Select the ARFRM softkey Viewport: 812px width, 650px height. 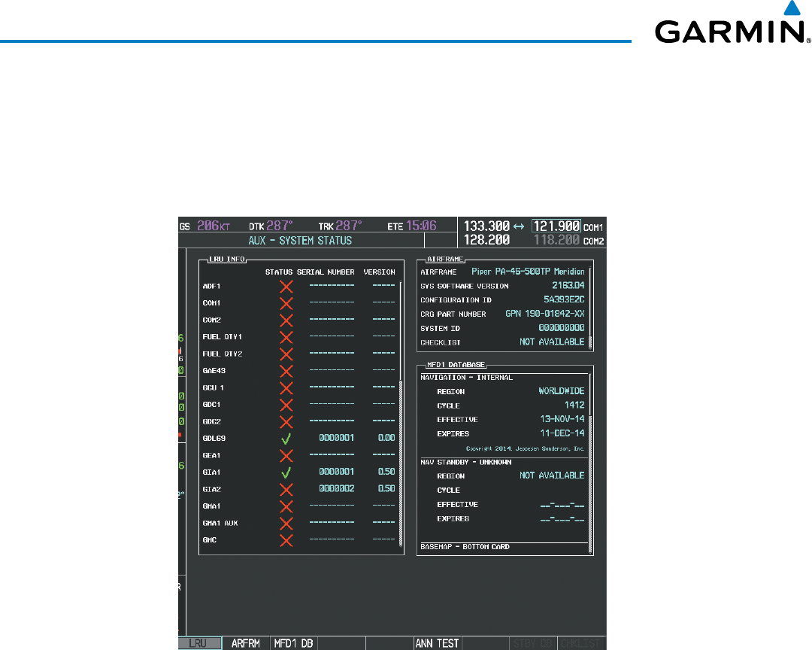click(245, 643)
